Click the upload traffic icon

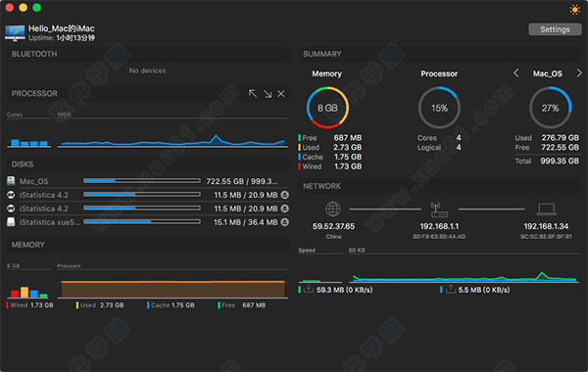[x=451, y=289]
